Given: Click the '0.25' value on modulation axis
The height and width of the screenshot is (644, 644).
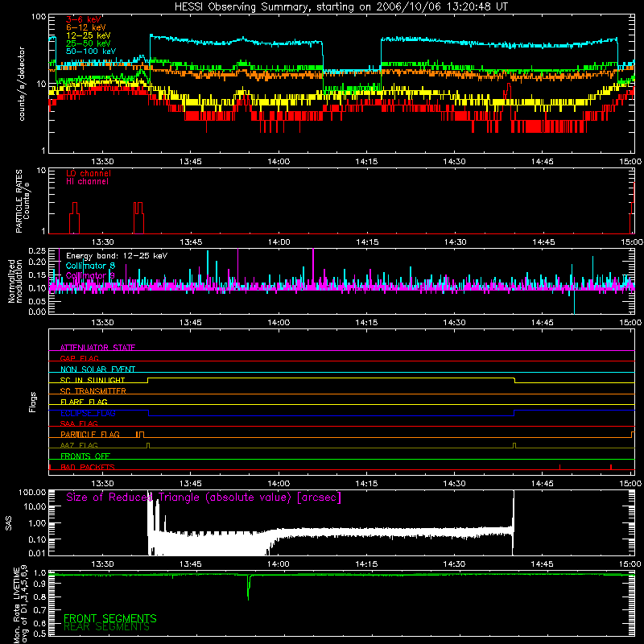Looking at the screenshot, I should [38, 250].
